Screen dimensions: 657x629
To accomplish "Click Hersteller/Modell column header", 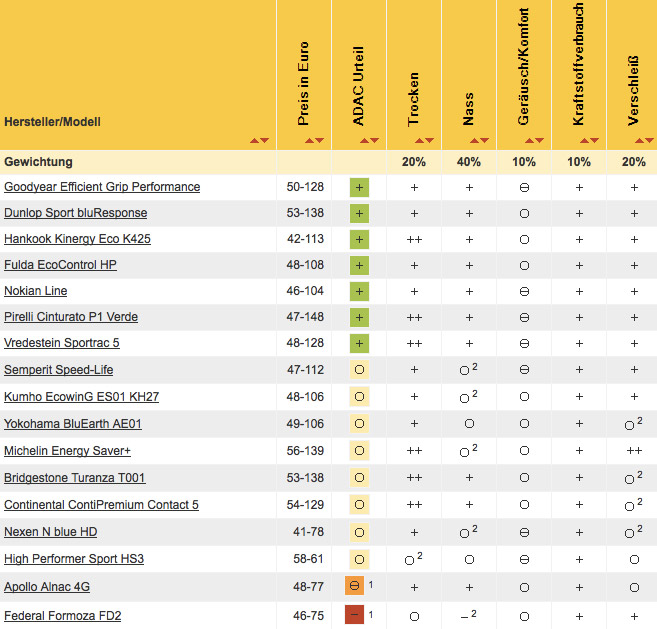I will (52, 122).
